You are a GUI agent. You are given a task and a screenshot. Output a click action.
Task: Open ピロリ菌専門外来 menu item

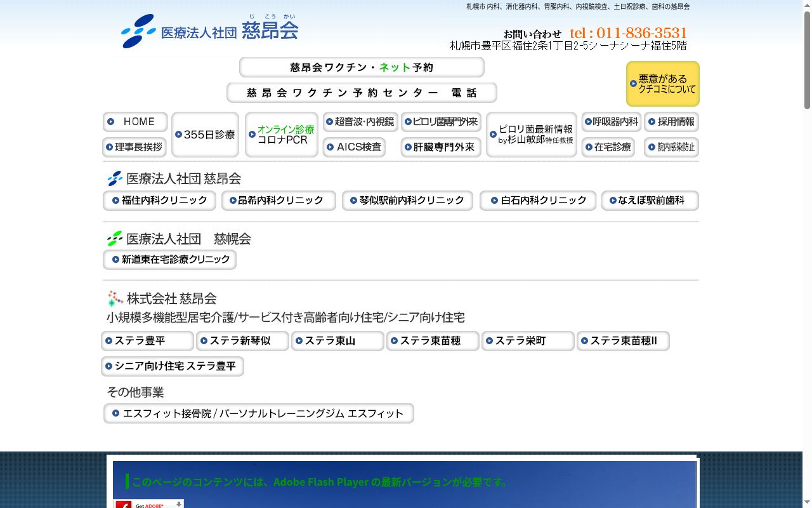click(441, 122)
